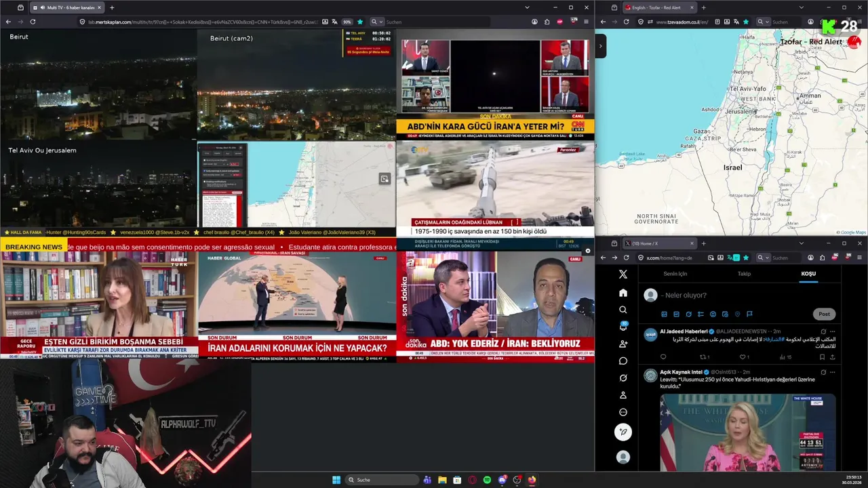
Task: Click the X logo in sidebar
Action: pyautogui.click(x=623, y=274)
